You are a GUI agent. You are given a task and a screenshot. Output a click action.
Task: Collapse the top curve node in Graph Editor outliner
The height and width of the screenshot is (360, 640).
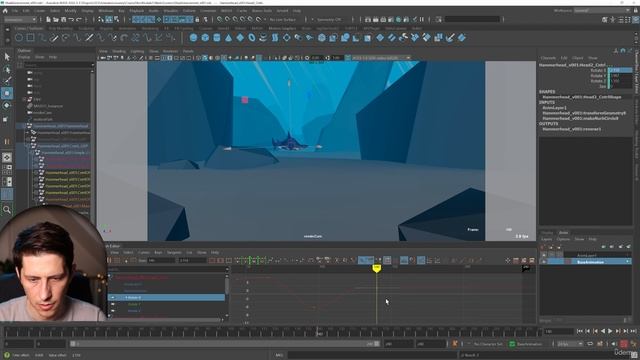pos(110,277)
